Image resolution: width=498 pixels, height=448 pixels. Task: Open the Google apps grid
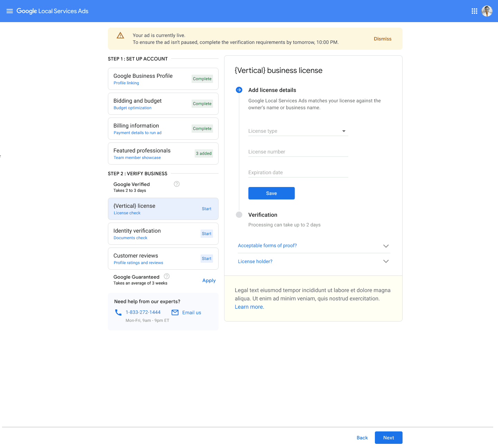tap(474, 11)
